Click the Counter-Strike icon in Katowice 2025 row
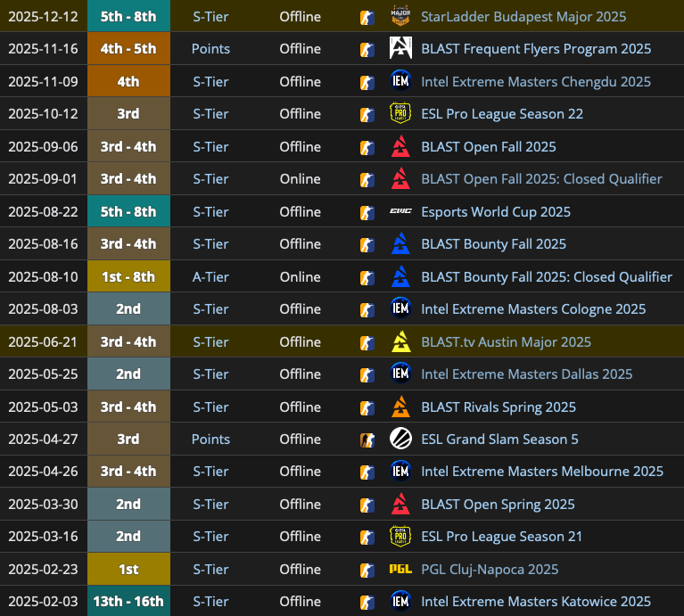The image size is (684, 616). (x=367, y=603)
